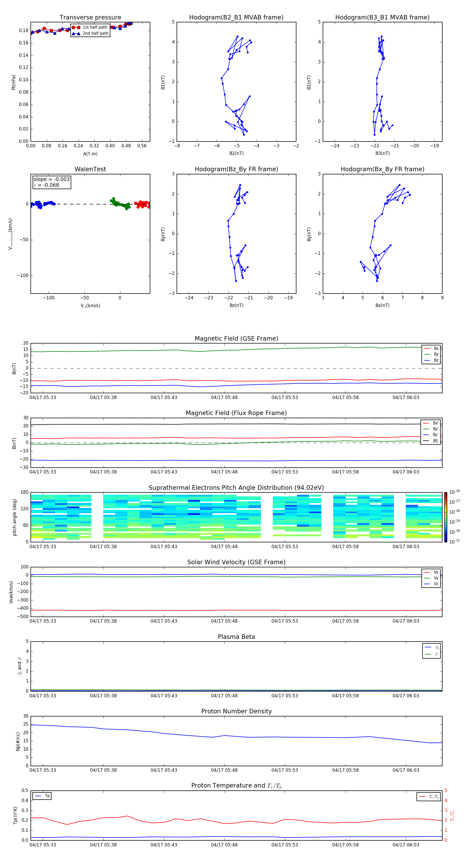Click 'Vx' in velocity legend
Image resolution: width=473 pixels, height=868 pixels.
(x=431, y=572)
